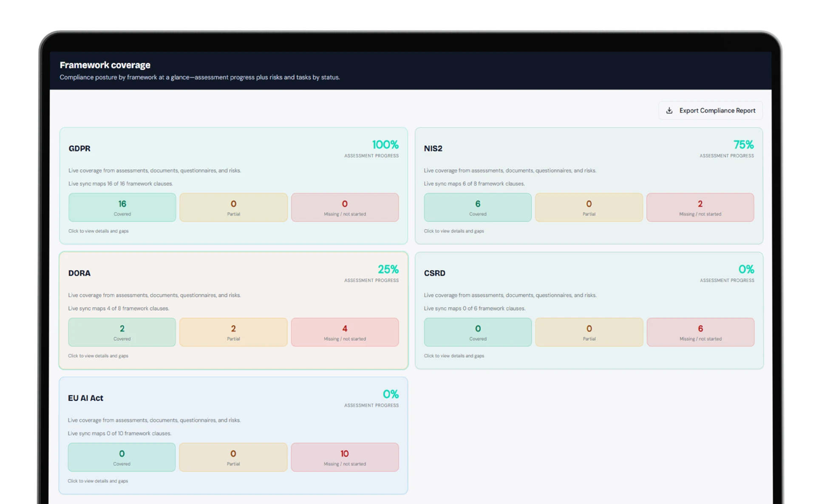This screenshot has height=504, width=816.
Task: Select NIS2 0 Partial tile
Action: click(589, 207)
